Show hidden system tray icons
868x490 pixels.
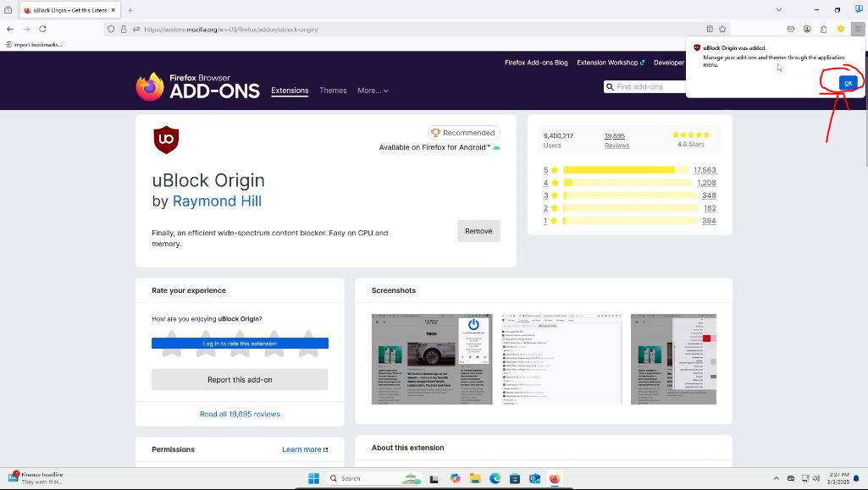776,478
